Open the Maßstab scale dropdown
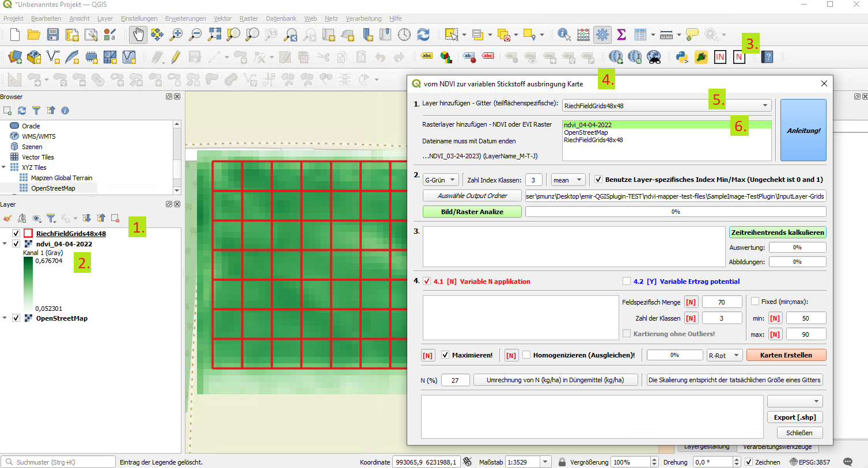This screenshot has width=868, height=468. pyautogui.click(x=545, y=462)
